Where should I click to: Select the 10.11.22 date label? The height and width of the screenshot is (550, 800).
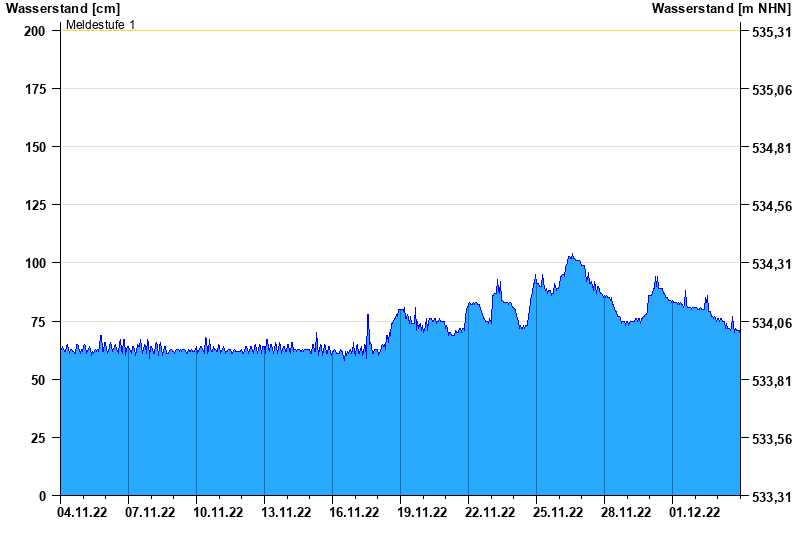[x=218, y=513]
